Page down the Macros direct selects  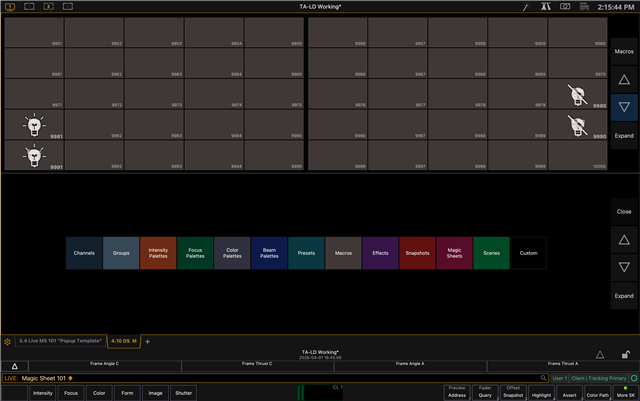point(624,106)
